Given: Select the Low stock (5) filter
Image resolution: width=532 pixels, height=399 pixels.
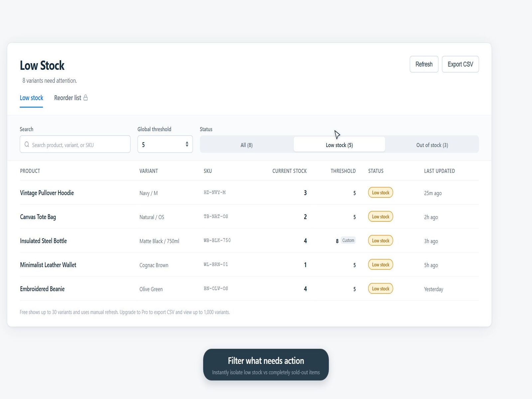Looking at the screenshot, I should [339, 145].
